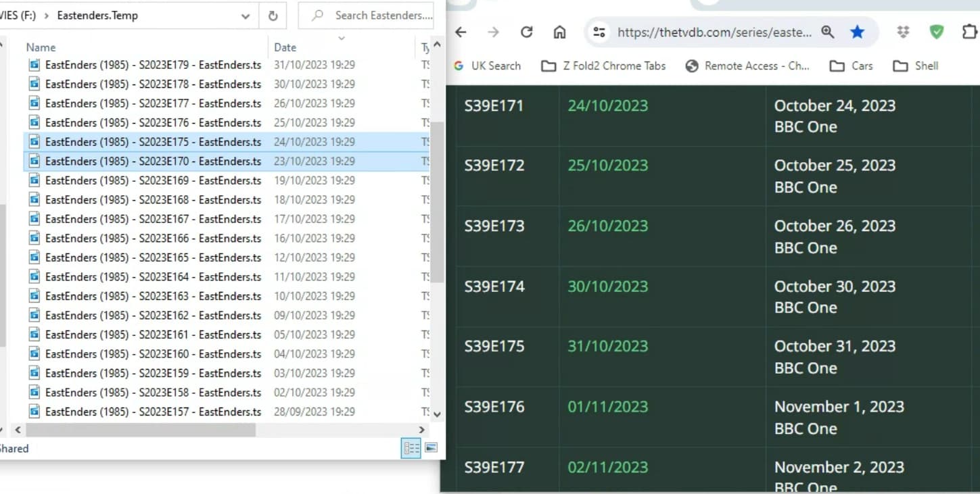The height and width of the screenshot is (494, 980).
Task: Click the thetvdb.com URL address field
Action: coord(714,32)
